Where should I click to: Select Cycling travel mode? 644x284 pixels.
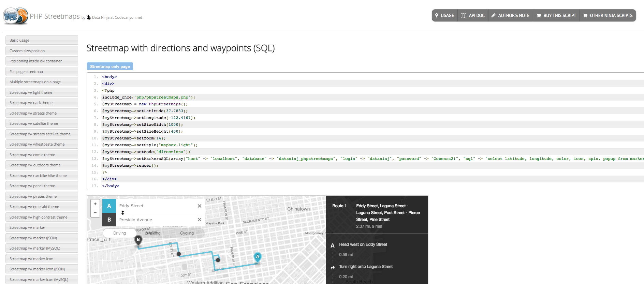(x=187, y=233)
